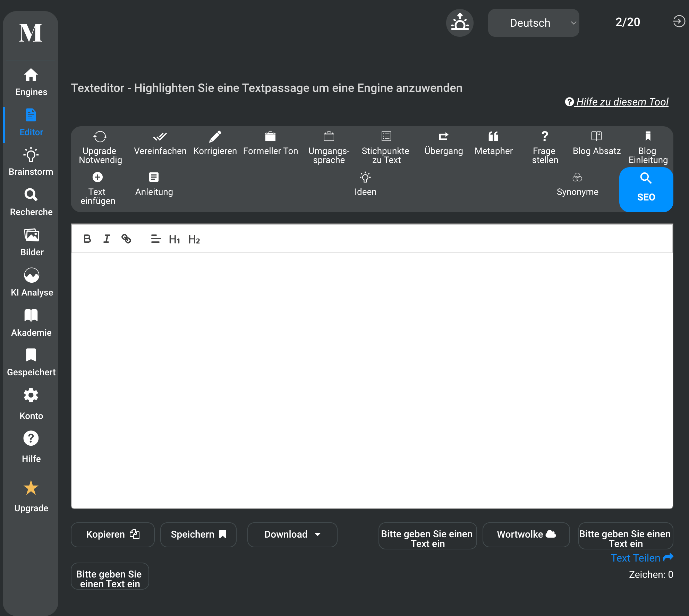689x616 pixels.
Task: Toggle italic formatting in editor
Action: (x=107, y=239)
